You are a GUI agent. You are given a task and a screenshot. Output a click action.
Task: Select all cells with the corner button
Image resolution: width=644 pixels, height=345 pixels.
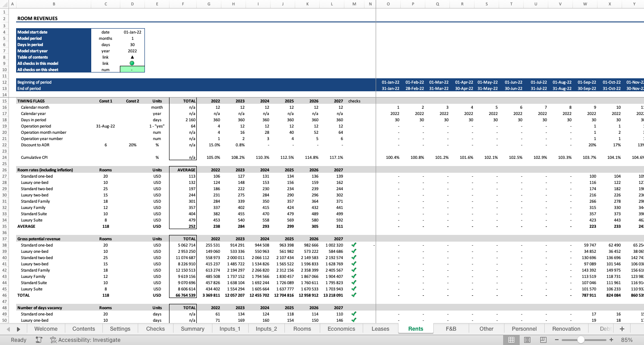point(4,4)
